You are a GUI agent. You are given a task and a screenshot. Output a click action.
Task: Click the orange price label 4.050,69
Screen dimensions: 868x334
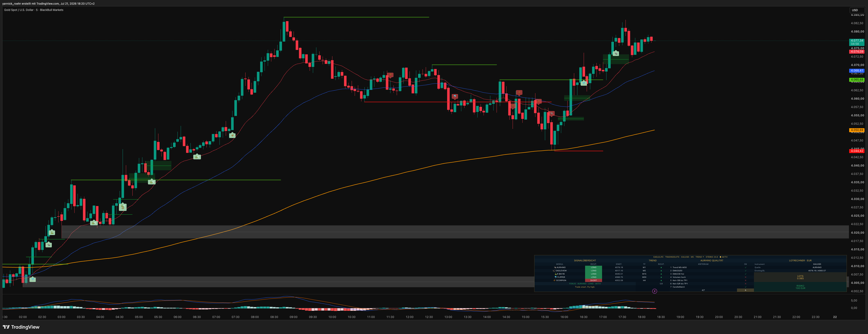coord(857,130)
